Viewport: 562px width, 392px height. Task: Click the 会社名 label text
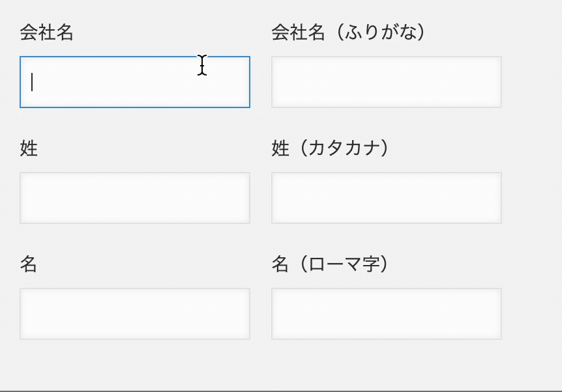[46, 33]
